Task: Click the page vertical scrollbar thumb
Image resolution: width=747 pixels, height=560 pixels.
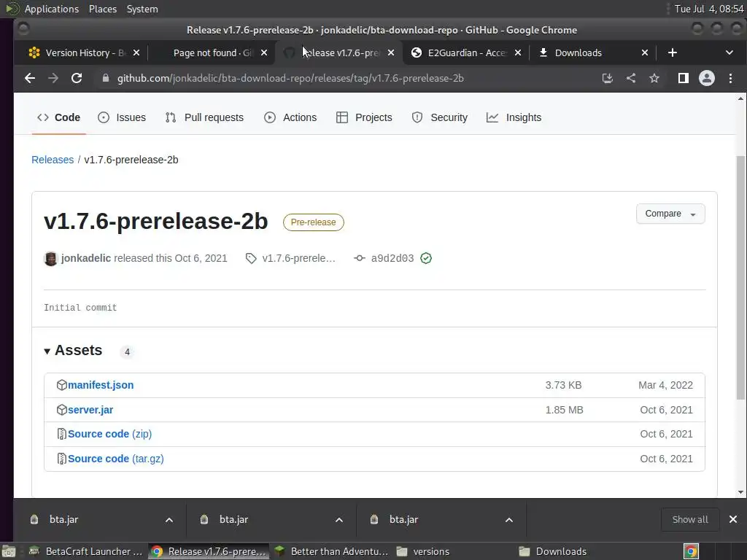Action: [x=740, y=277]
